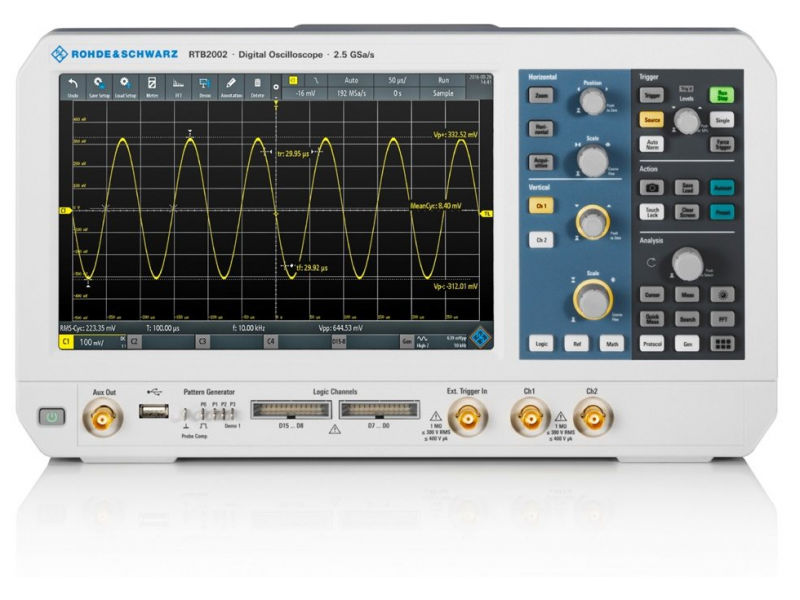The image size is (800, 600).
Task: Tap the Undo icon in the toolbar
Action: [x=72, y=86]
